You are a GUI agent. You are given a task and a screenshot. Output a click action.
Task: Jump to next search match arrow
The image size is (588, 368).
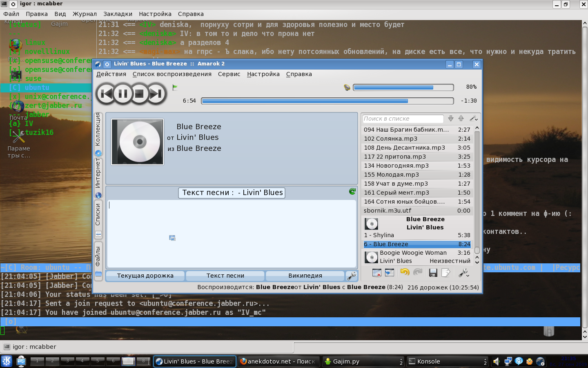(451, 119)
